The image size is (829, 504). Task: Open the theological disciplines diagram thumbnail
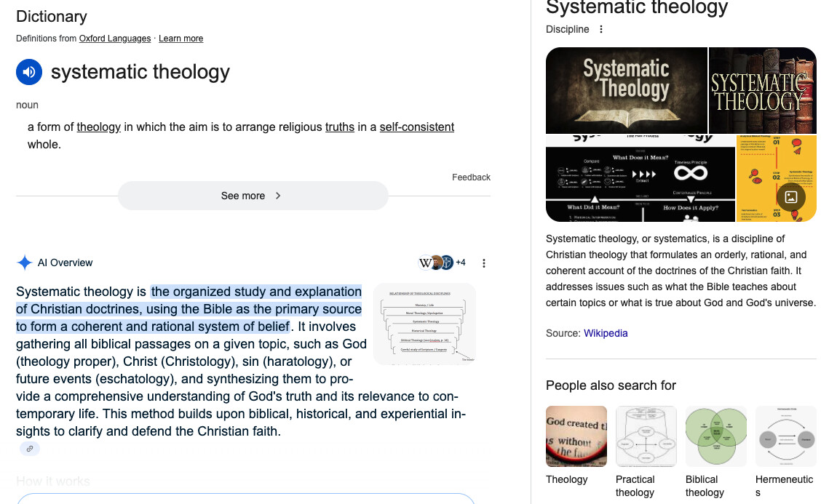(x=424, y=323)
